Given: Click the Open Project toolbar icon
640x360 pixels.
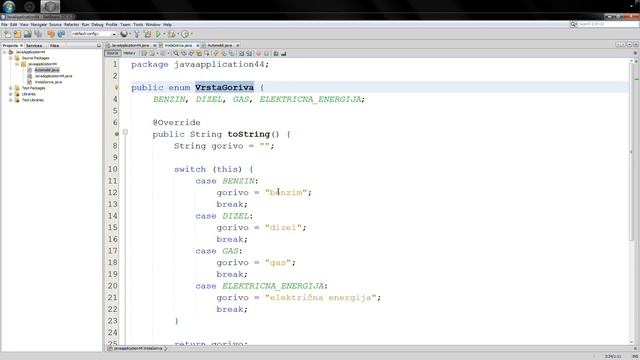Looking at the screenshot, I should [x=27, y=34].
